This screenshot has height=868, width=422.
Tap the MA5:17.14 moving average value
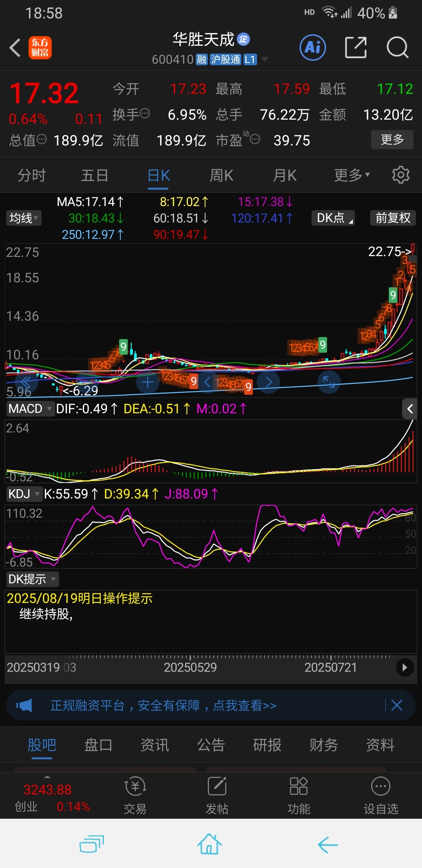tap(90, 202)
